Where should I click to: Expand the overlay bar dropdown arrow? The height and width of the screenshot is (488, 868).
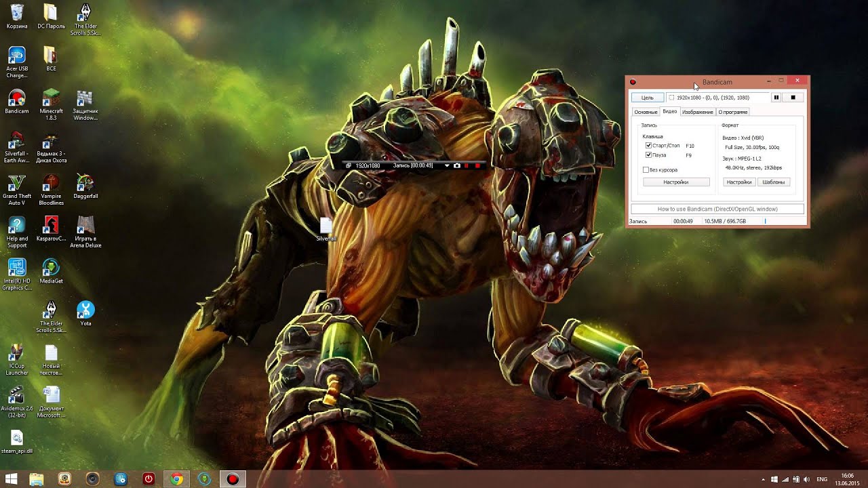coord(447,165)
